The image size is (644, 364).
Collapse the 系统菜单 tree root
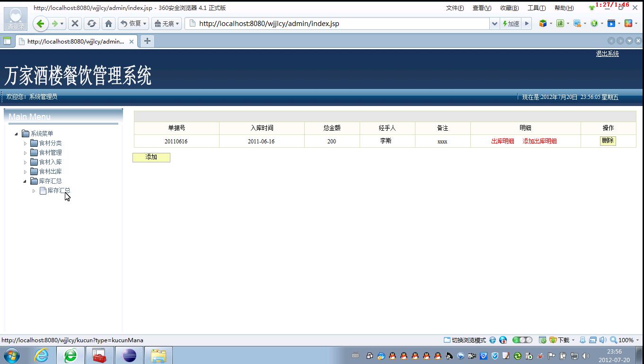(17, 134)
